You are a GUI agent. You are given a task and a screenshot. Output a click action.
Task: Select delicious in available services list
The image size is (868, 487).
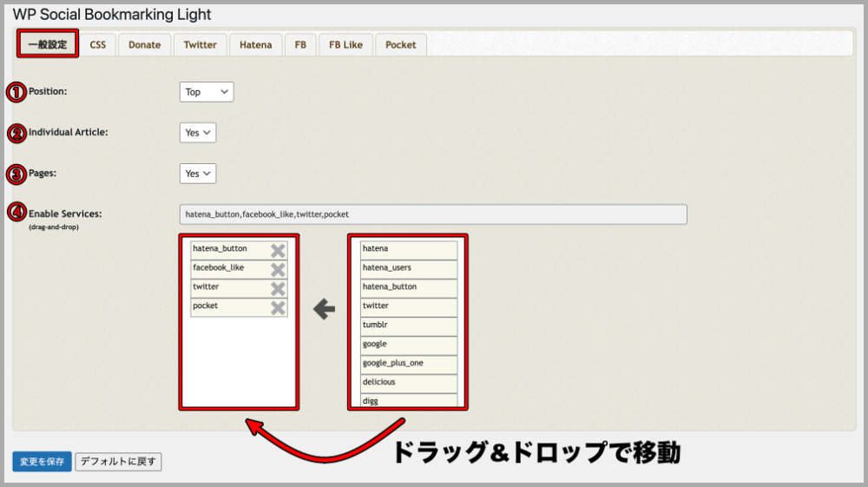click(x=409, y=384)
